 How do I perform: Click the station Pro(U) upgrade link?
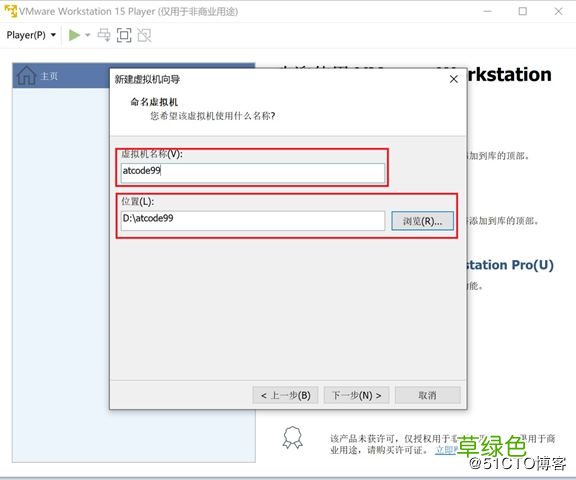(510, 265)
